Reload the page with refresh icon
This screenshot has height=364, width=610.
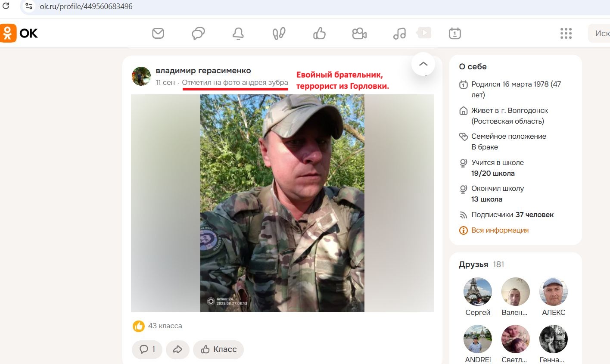(x=6, y=6)
